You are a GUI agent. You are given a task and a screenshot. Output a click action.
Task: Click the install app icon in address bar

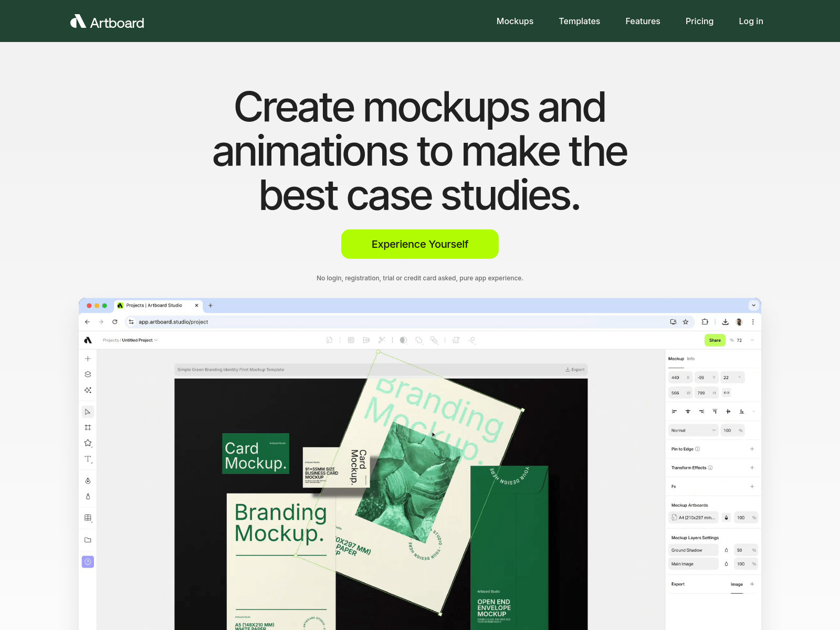[x=673, y=322]
